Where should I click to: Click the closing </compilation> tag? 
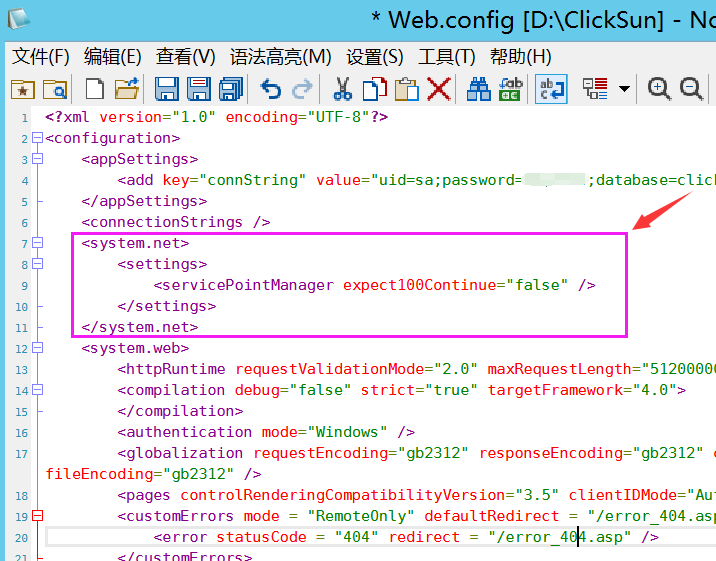[x=180, y=411]
